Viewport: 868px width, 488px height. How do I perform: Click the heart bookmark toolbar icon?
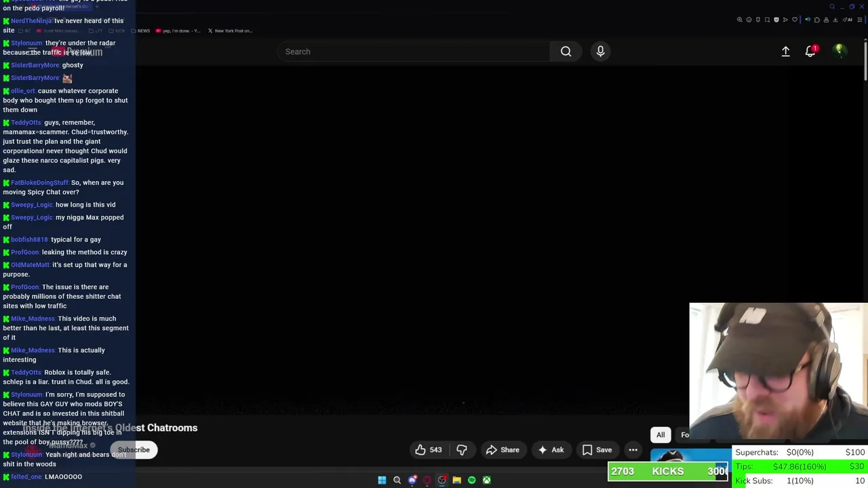coord(795,20)
